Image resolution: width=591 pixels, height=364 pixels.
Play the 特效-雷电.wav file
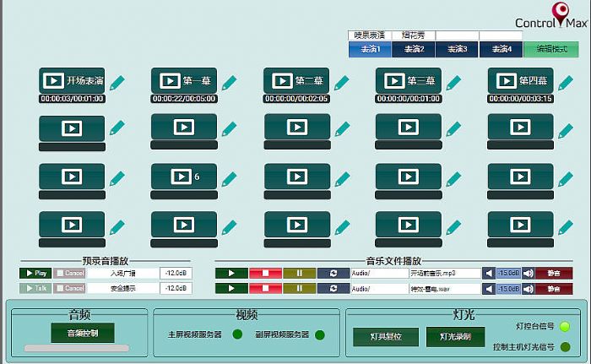(x=231, y=289)
